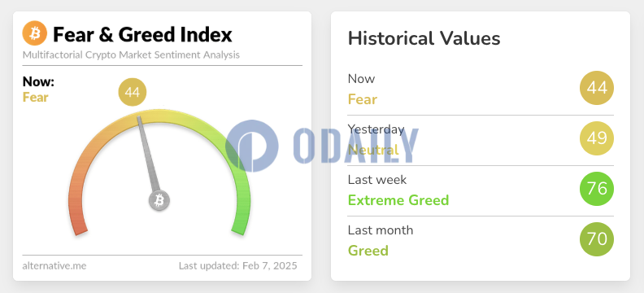The height and width of the screenshot is (293, 644).
Task: Select the Yesterday value 49 circle
Action: point(597,138)
